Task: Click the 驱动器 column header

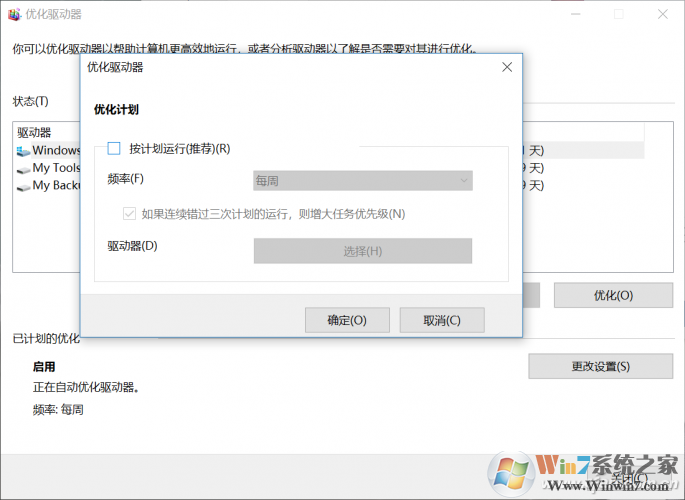Action: [35, 132]
